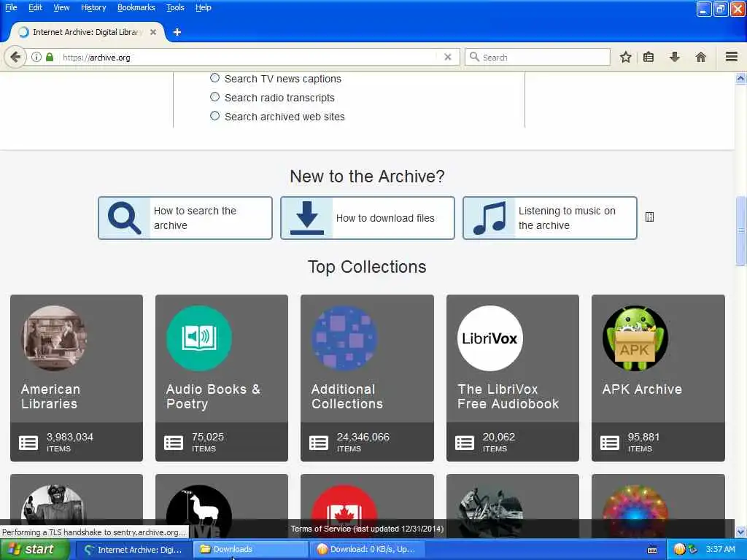Click list icon beside 24,346,066 items

[x=319, y=443]
